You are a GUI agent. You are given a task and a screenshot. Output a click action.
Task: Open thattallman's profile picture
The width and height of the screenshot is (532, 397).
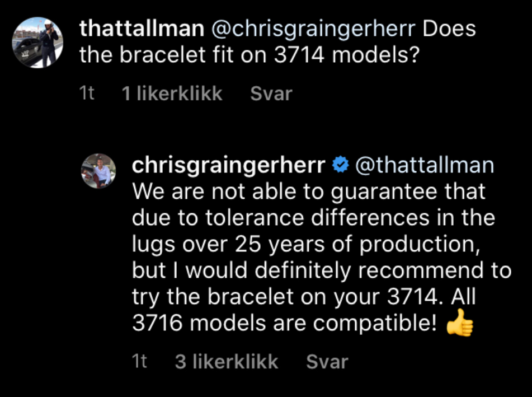[x=39, y=43]
